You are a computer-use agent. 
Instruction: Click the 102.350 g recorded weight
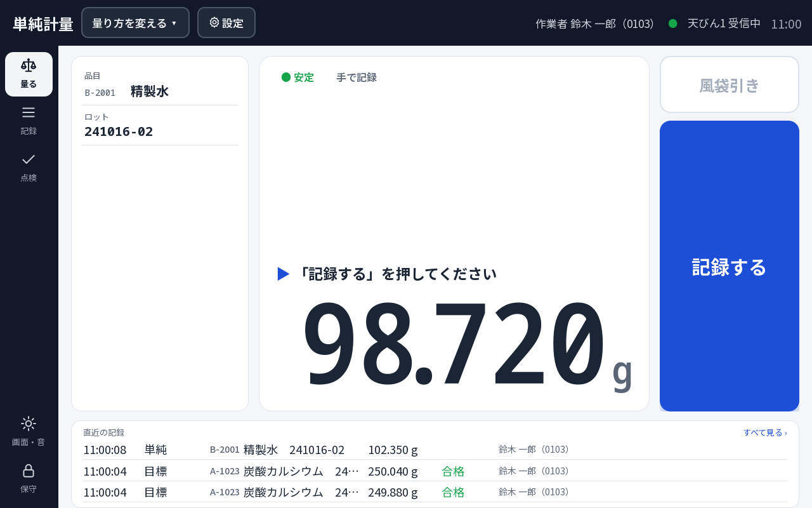[393, 450]
